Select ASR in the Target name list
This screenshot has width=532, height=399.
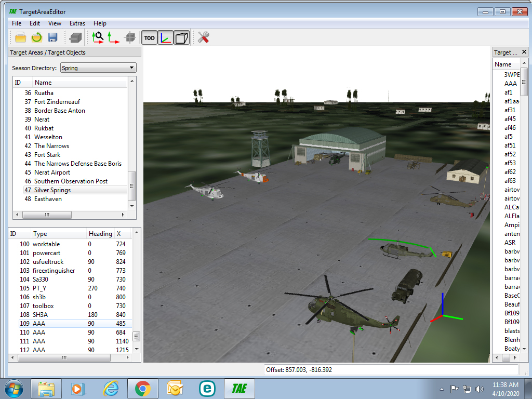click(510, 242)
